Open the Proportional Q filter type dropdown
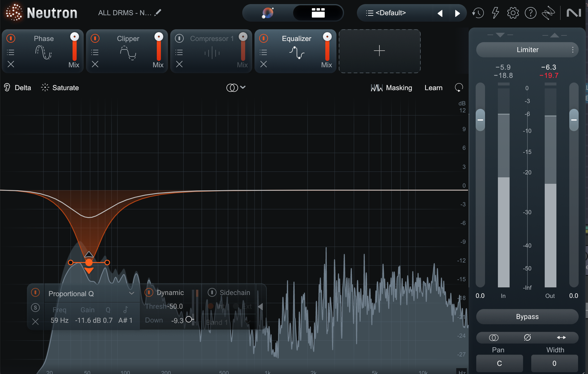The width and height of the screenshot is (588, 374). click(x=91, y=294)
